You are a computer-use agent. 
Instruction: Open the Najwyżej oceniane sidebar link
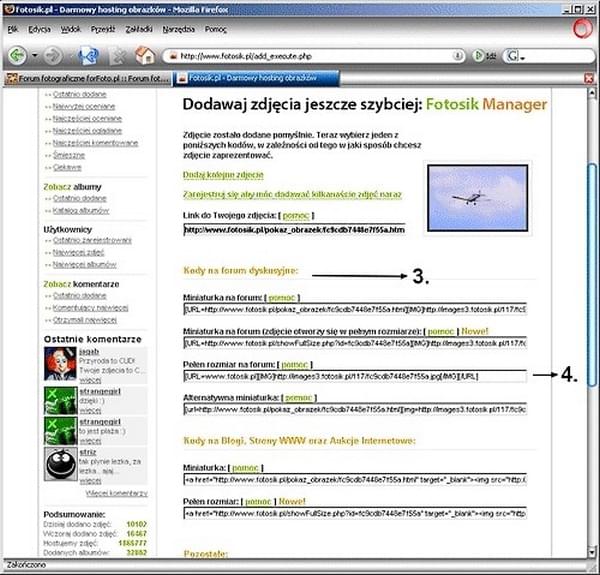pos(84,106)
